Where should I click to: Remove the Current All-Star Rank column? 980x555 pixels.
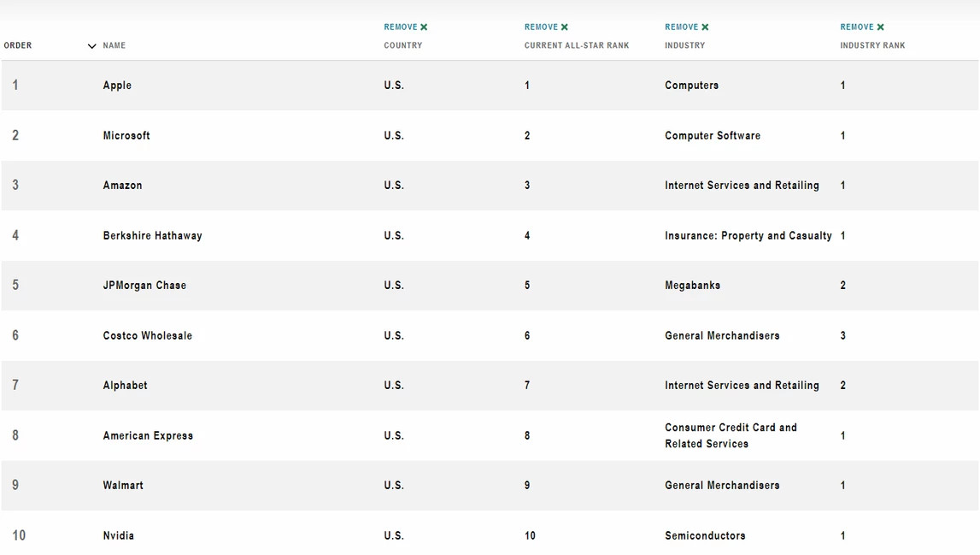(x=546, y=27)
